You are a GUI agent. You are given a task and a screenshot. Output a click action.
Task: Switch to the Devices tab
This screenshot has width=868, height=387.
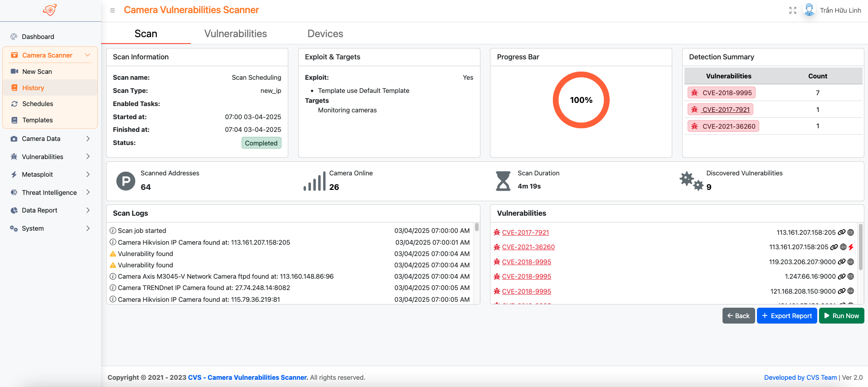click(x=325, y=34)
